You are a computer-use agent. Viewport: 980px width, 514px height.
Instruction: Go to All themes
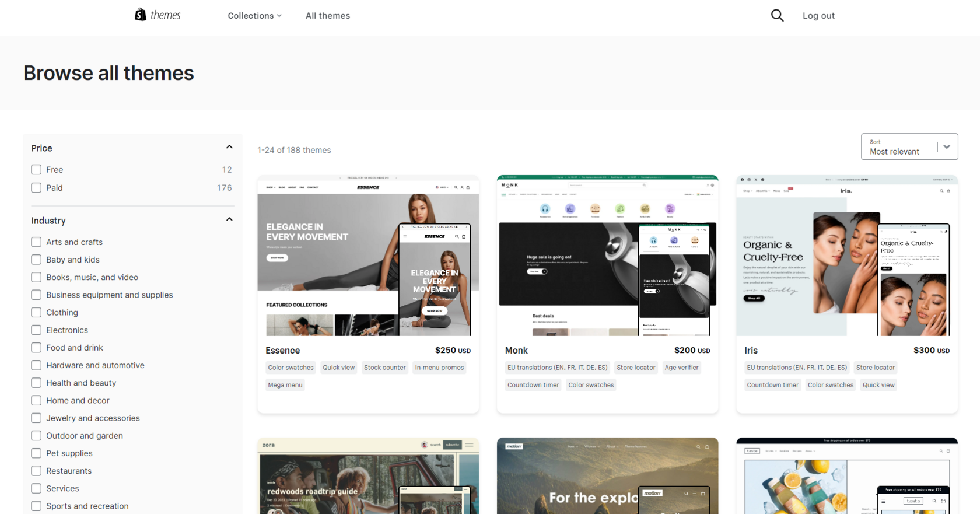(x=328, y=16)
